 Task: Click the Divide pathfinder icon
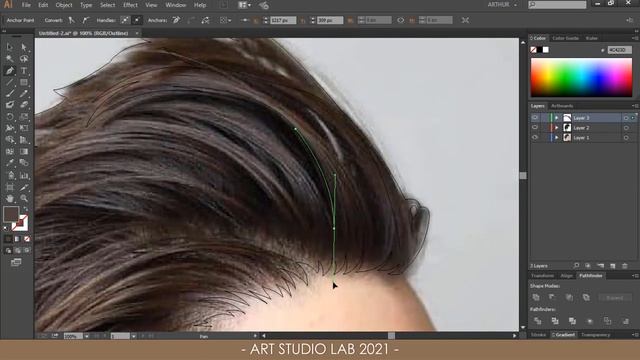coord(538,321)
